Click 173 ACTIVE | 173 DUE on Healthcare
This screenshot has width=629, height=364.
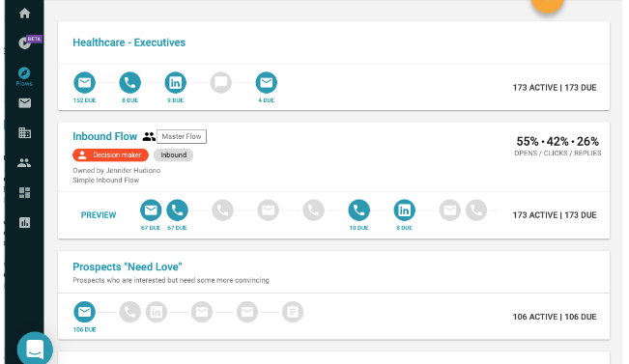pos(555,88)
